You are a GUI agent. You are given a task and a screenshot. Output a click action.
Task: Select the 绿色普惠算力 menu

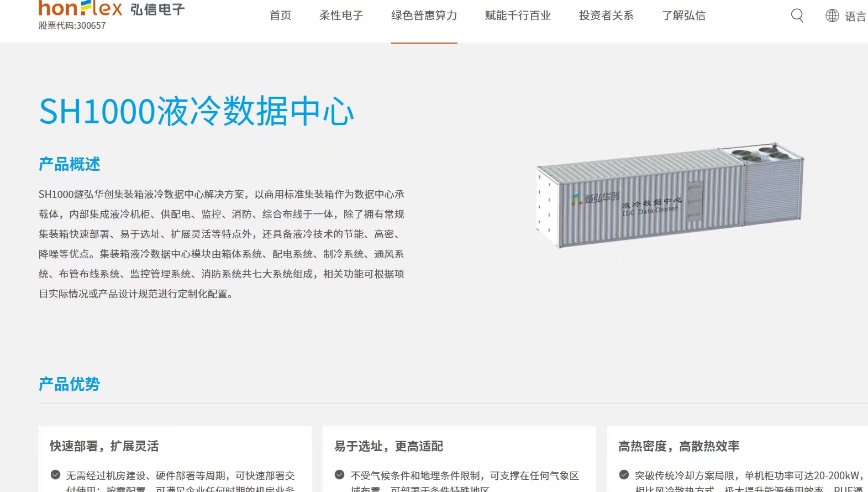[424, 15]
